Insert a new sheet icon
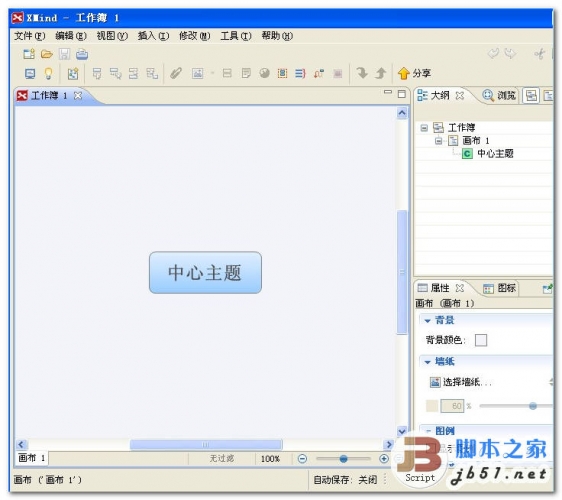 coord(73,74)
